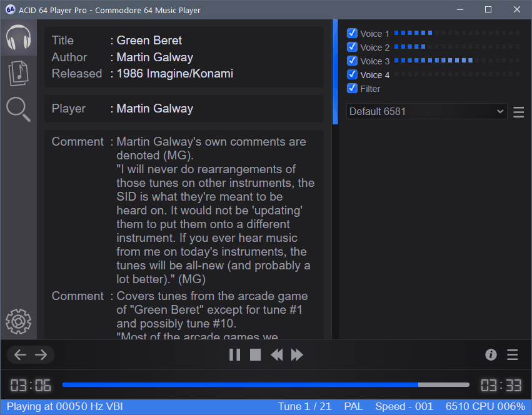Open the music files playlist view
Viewport: 532px width, 415px height.
pyautogui.click(x=18, y=73)
